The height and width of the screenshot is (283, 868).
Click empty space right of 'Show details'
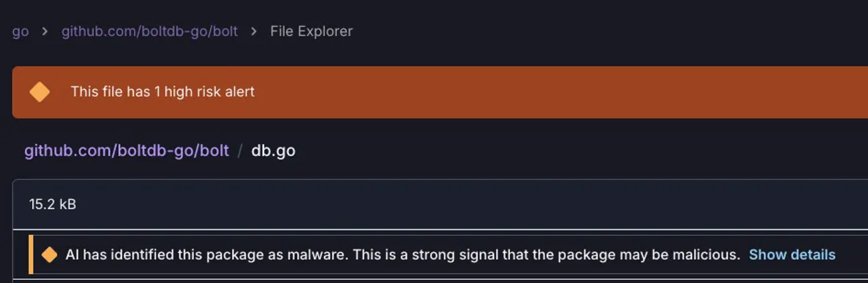click(852, 254)
